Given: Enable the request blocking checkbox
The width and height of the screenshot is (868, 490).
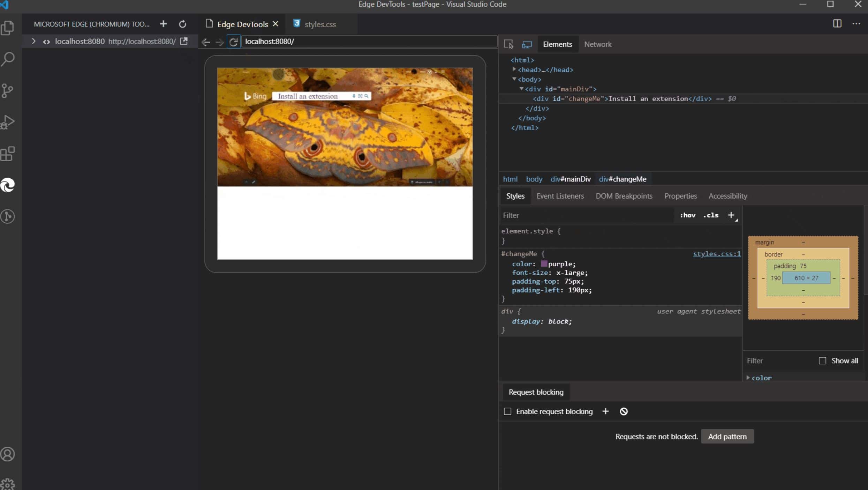Looking at the screenshot, I should point(507,411).
